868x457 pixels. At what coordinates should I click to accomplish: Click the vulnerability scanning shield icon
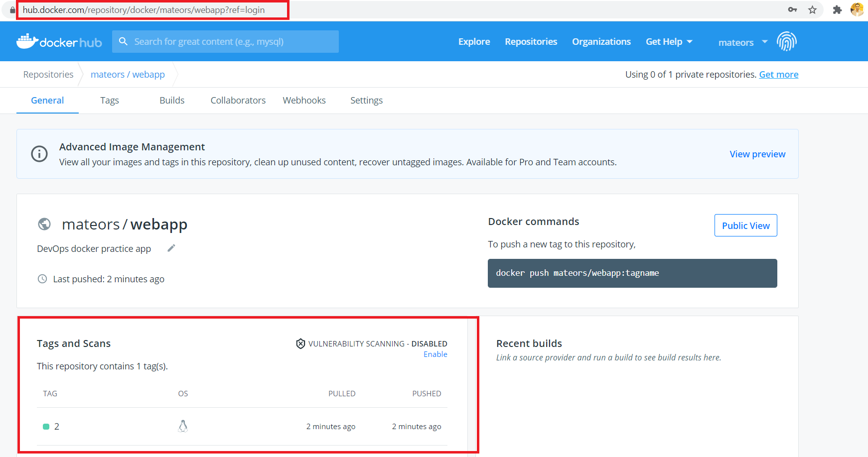pos(300,343)
